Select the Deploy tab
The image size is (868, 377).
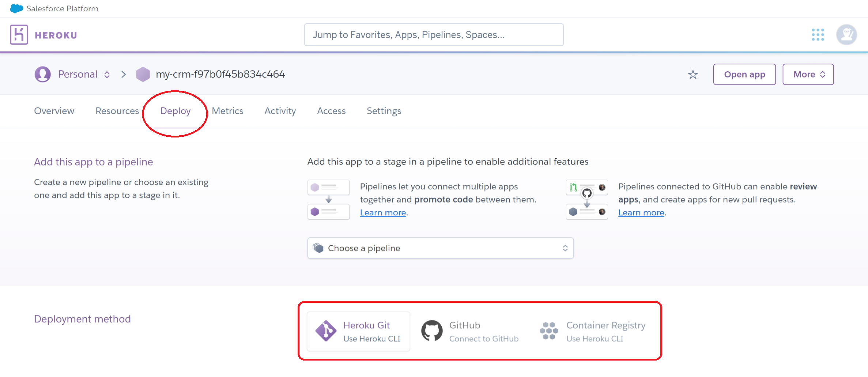(175, 111)
